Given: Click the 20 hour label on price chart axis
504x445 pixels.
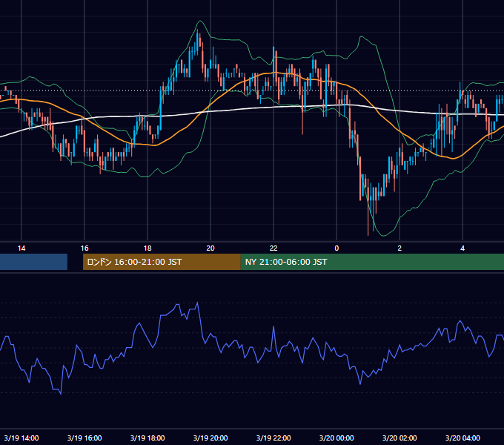Looking at the screenshot, I should tap(210, 248).
